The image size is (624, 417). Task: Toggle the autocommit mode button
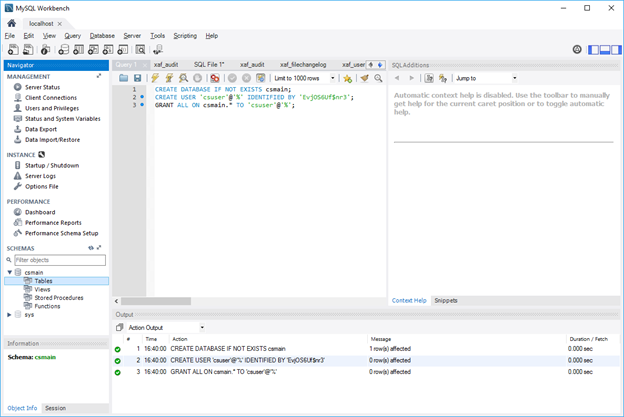[x=261, y=78]
